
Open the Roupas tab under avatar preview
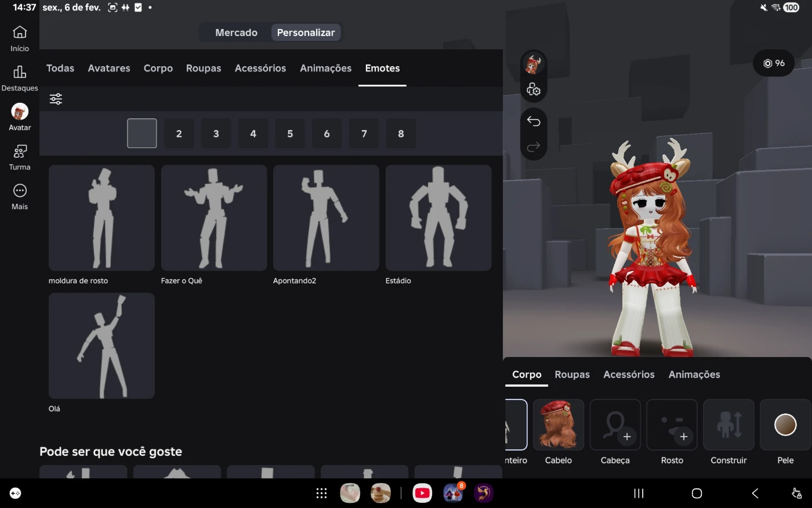[572, 374]
